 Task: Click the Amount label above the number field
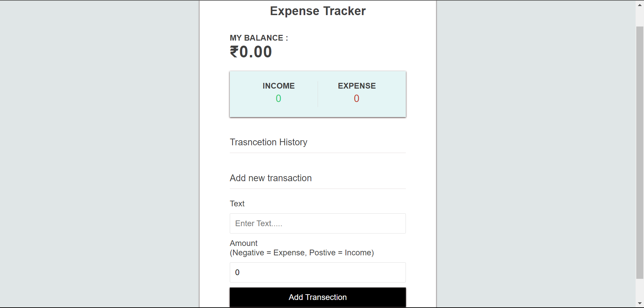[243, 243]
